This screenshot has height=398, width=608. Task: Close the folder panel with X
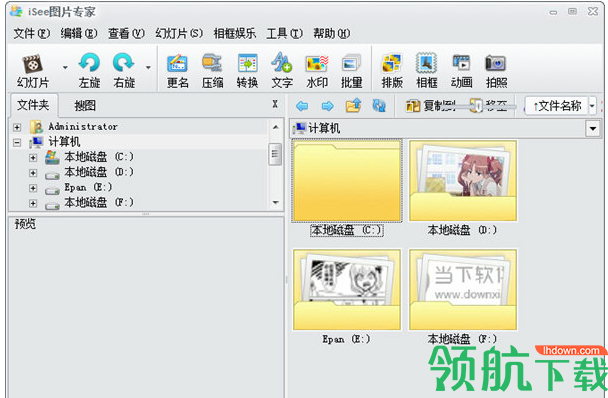275,104
